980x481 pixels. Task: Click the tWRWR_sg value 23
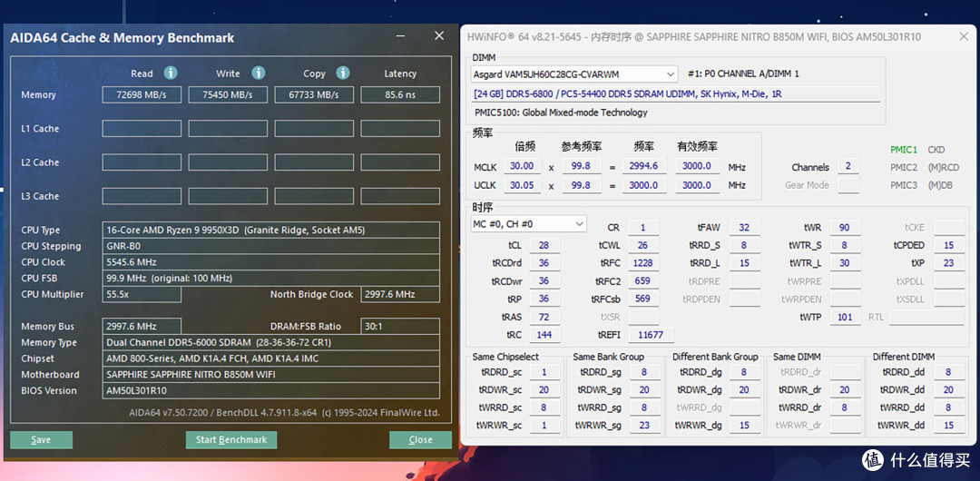coord(643,426)
